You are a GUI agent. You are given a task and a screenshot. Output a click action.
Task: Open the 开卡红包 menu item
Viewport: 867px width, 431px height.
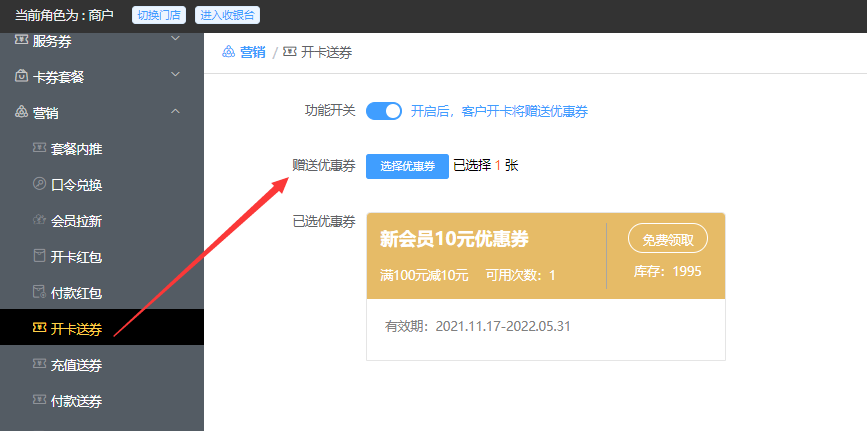click(102, 257)
